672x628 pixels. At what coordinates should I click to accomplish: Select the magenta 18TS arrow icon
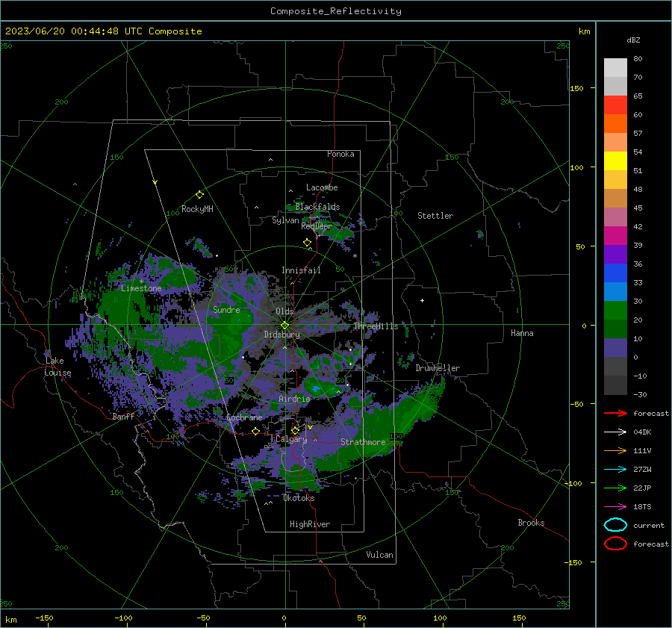(615, 507)
